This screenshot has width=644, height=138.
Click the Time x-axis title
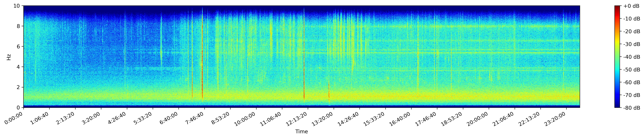[x=301, y=132]
